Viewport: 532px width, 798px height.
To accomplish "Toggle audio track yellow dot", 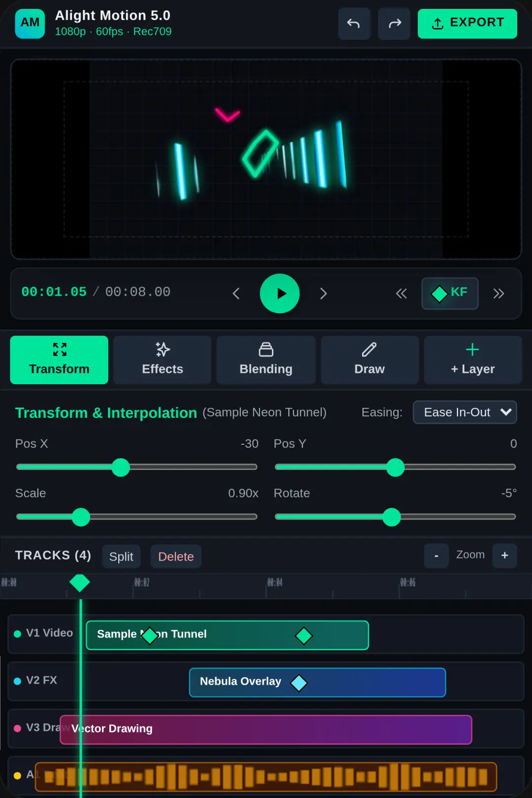I will [x=18, y=776].
